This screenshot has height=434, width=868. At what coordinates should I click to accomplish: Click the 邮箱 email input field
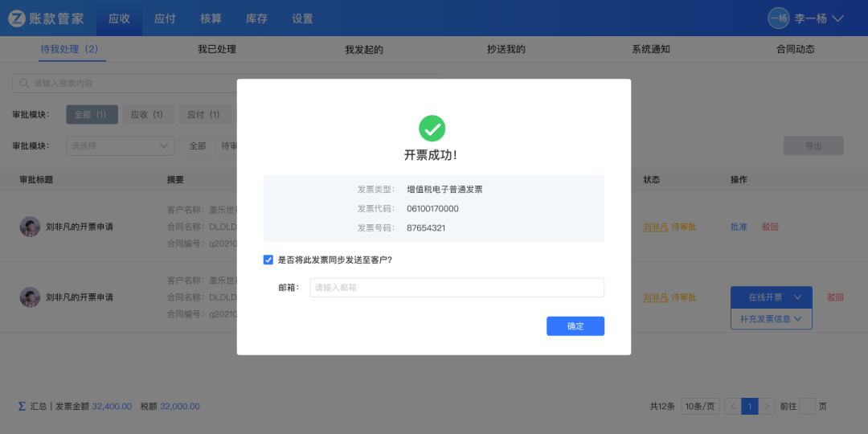click(457, 287)
